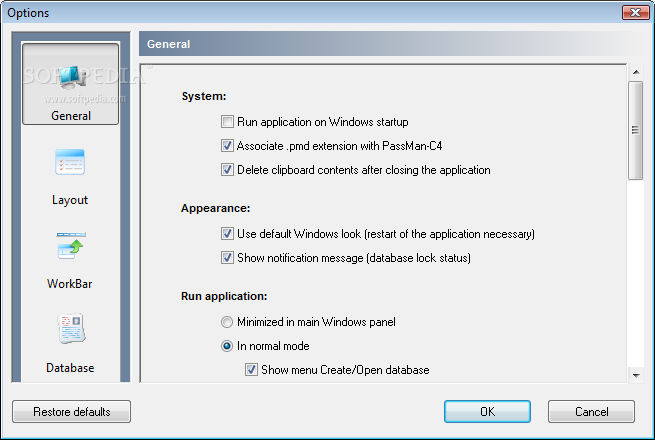Open the Layout settings icon
Screen dimensions: 655x440
tap(70, 162)
